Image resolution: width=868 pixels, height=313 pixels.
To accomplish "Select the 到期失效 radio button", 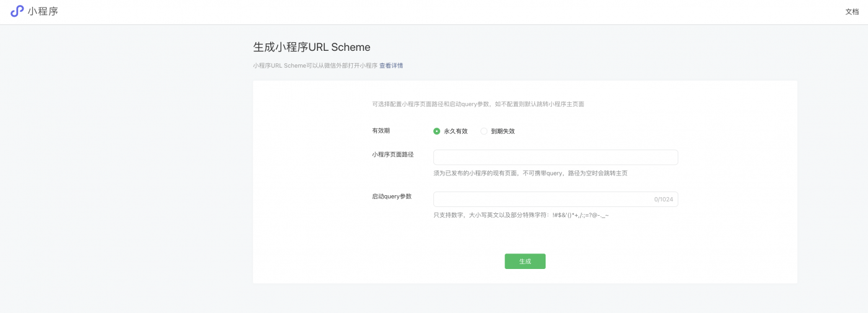I will click(484, 131).
